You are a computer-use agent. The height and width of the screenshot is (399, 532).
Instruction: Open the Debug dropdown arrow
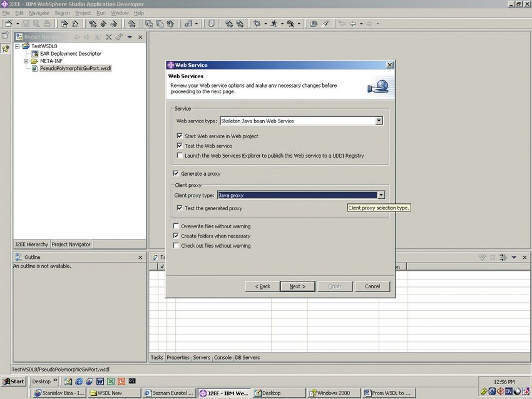click(265, 24)
